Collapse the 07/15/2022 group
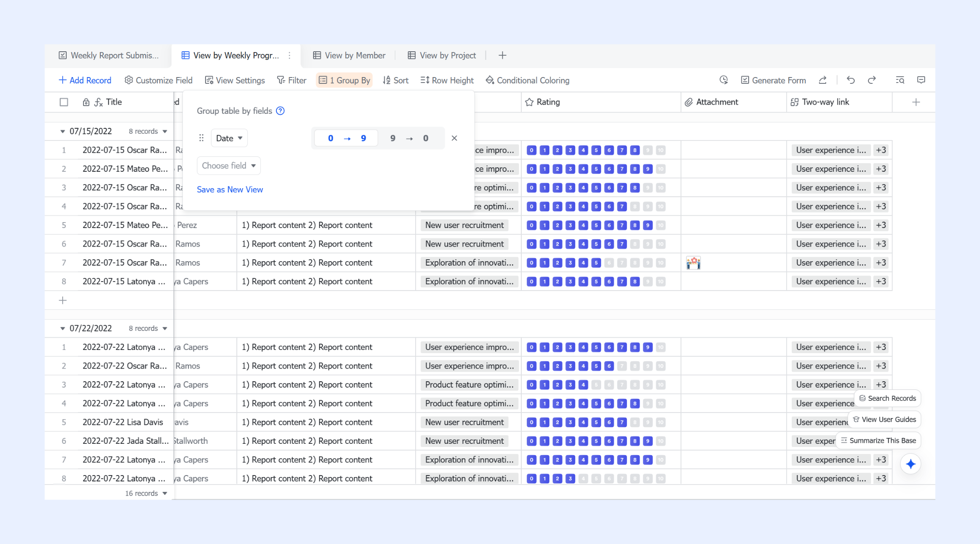Image resolution: width=980 pixels, height=544 pixels. point(63,131)
